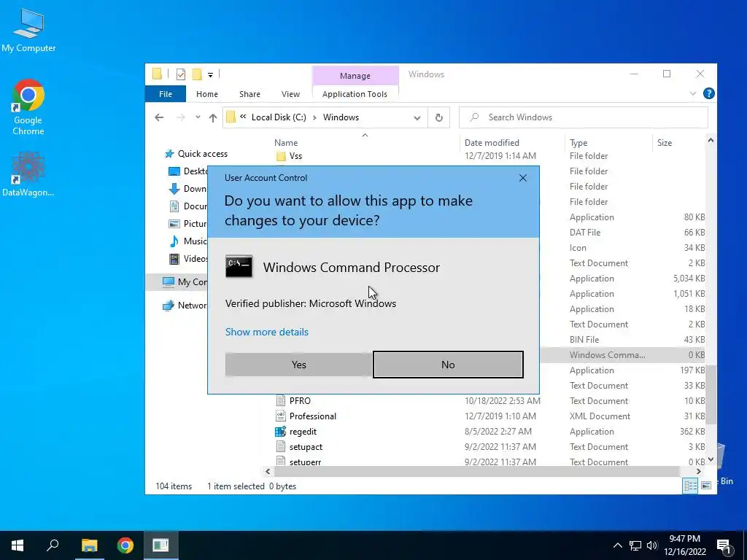Open Application Tools ribbon tab
747x560 pixels.
point(355,94)
